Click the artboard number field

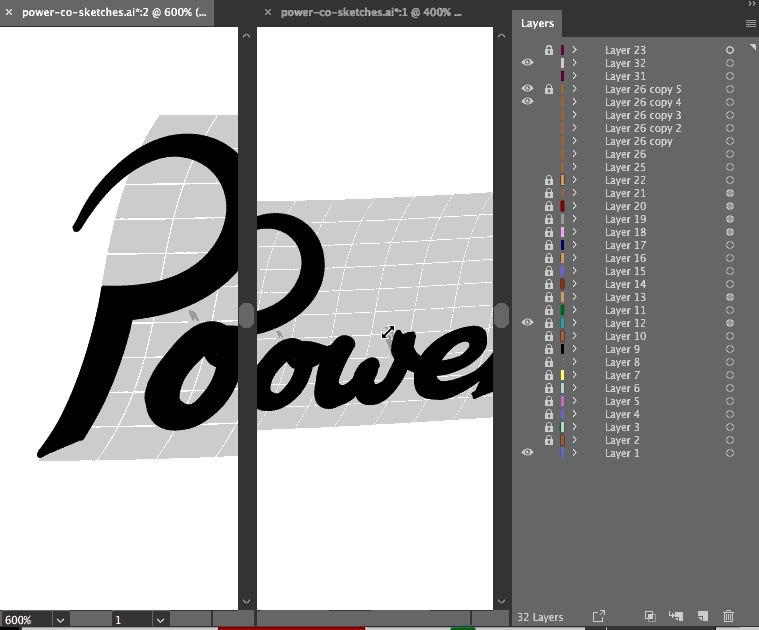coord(132,620)
